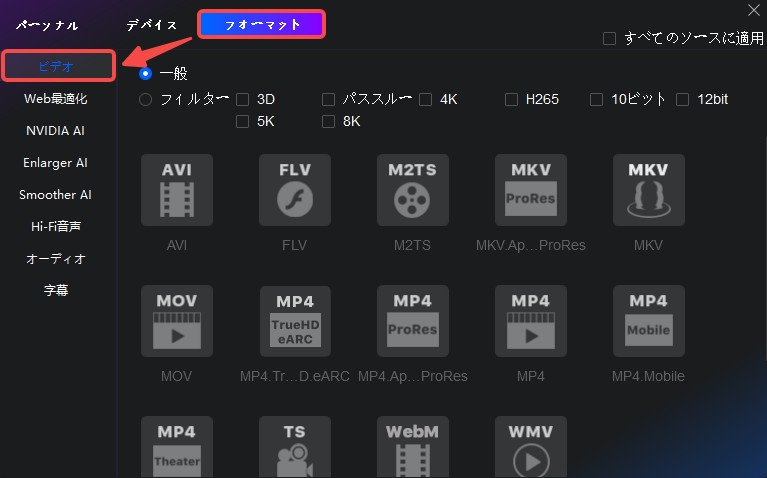
Task: Tick the パススルー checkbox
Action: click(328, 100)
